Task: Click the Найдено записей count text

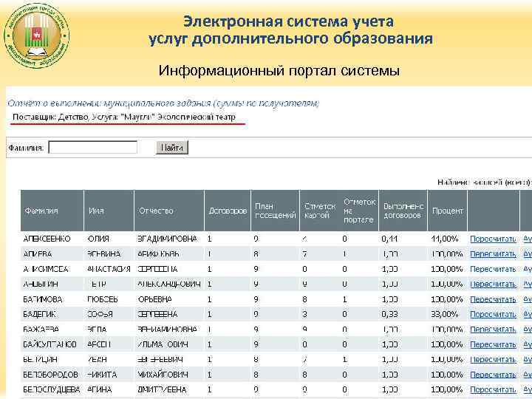Action: pyautogui.click(x=484, y=183)
